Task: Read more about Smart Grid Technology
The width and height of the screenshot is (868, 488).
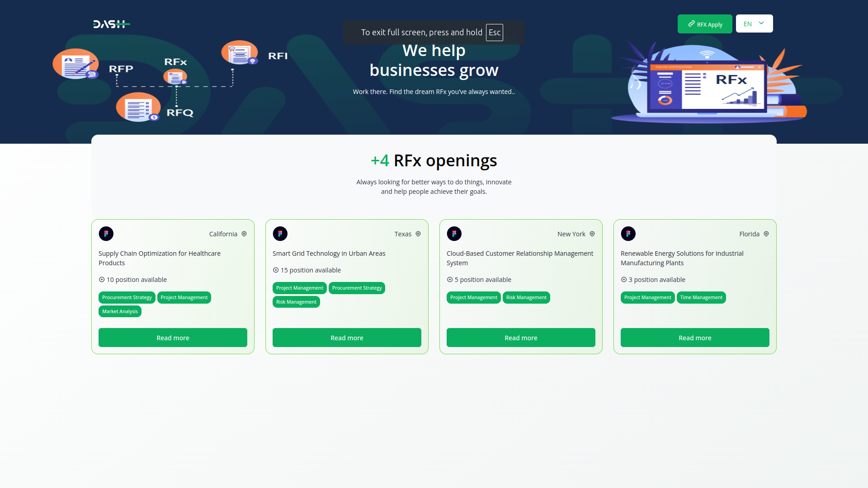Action: tap(347, 338)
